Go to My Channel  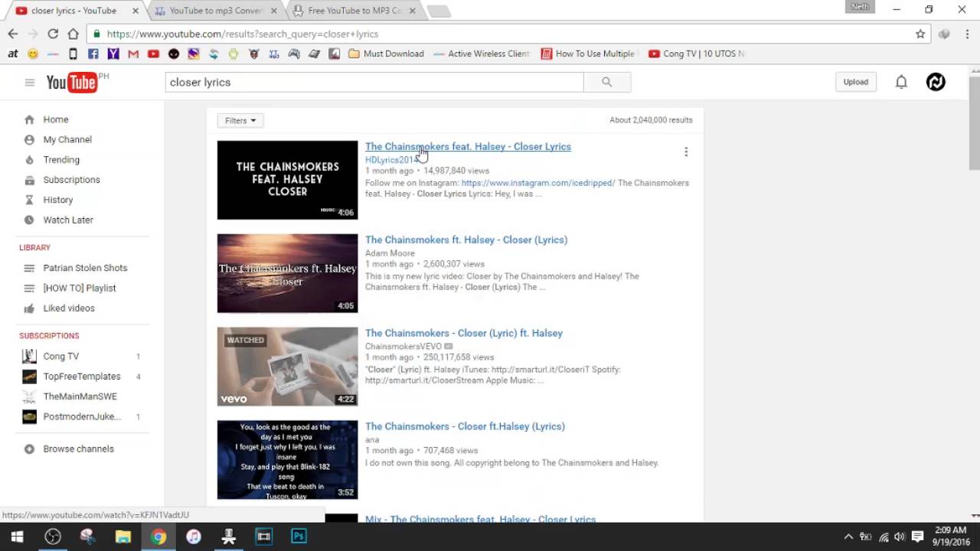[x=67, y=140]
